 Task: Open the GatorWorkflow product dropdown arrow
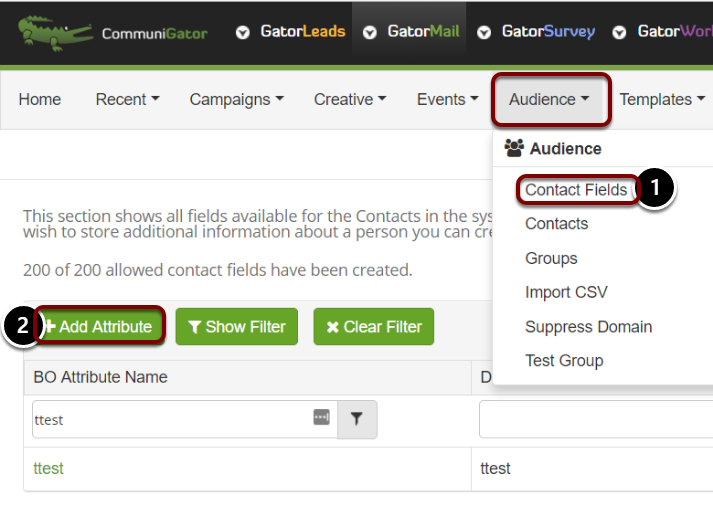[619, 32]
